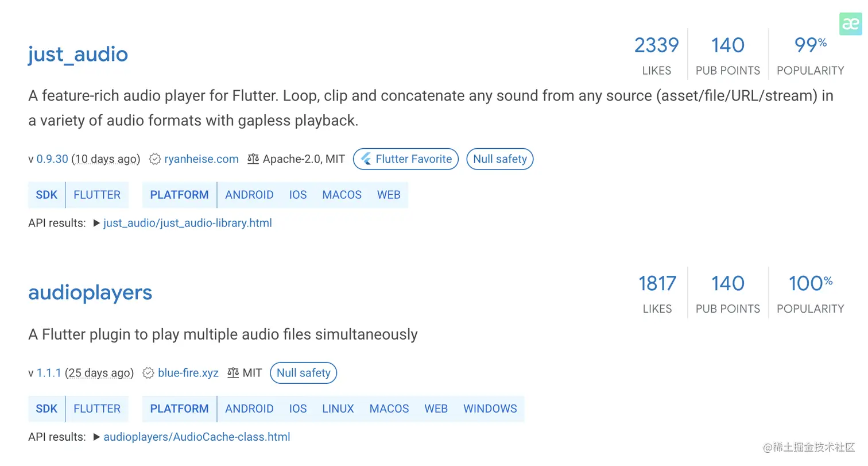The width and height of the screenshot is (868, 466).
Task: Open AudioCache-class.html API result
Action: click(197, 437)
